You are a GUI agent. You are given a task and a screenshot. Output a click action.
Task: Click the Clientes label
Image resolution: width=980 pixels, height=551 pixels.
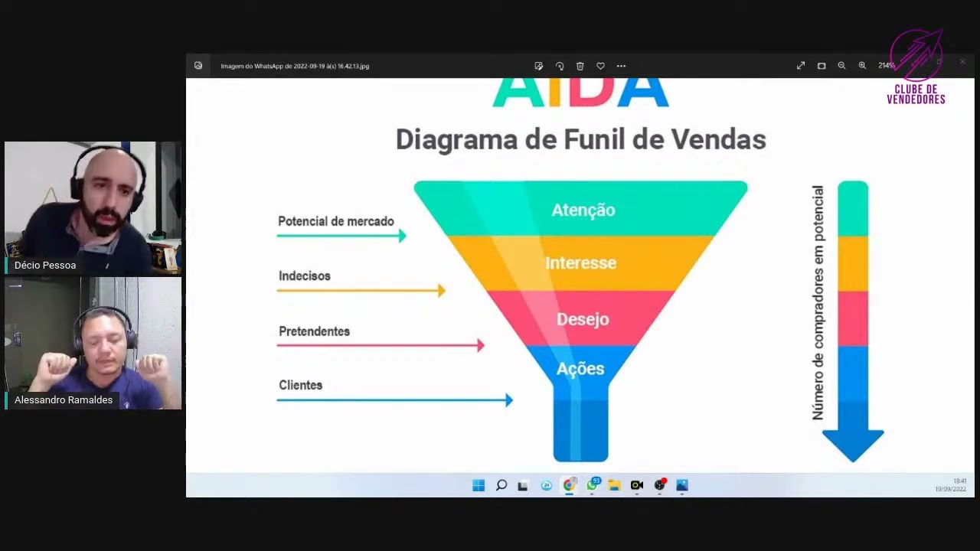pyautogui.click(x=300, y=385)
